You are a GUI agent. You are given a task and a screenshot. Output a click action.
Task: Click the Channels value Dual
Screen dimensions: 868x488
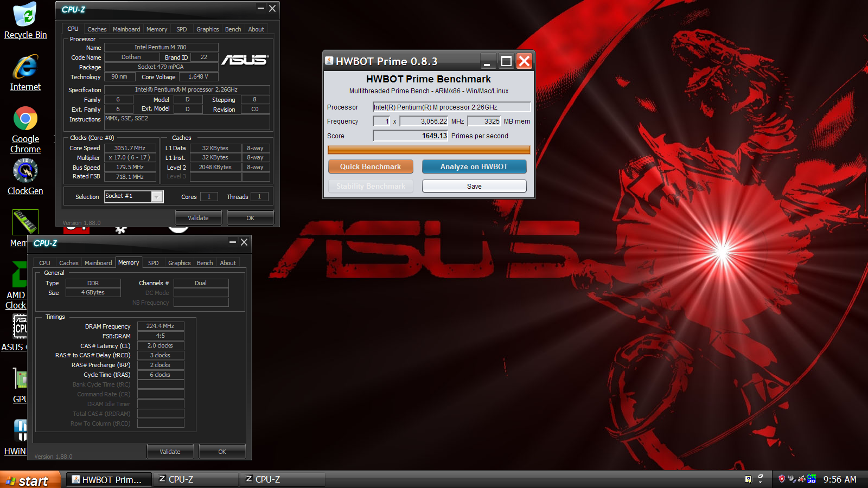(x=201, y=283)
